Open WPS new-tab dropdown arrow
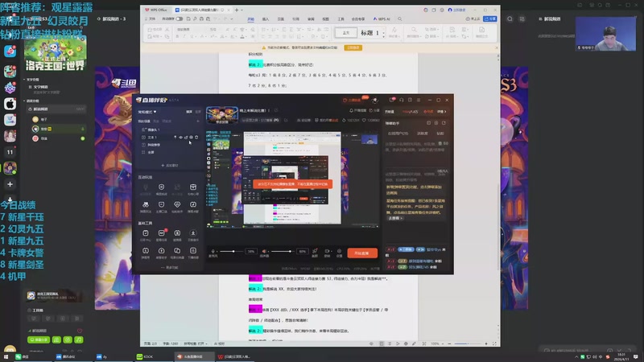 (242, 10)
